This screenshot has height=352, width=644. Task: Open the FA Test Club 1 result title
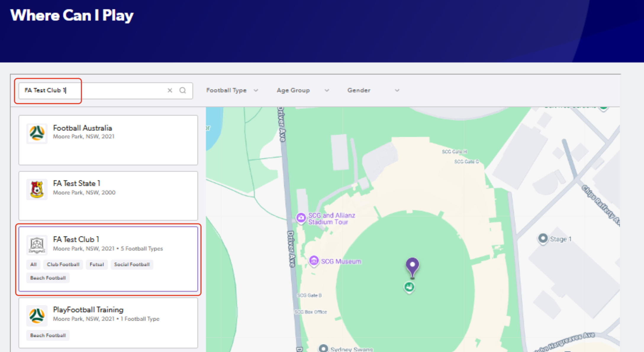(x=76, y=239)
